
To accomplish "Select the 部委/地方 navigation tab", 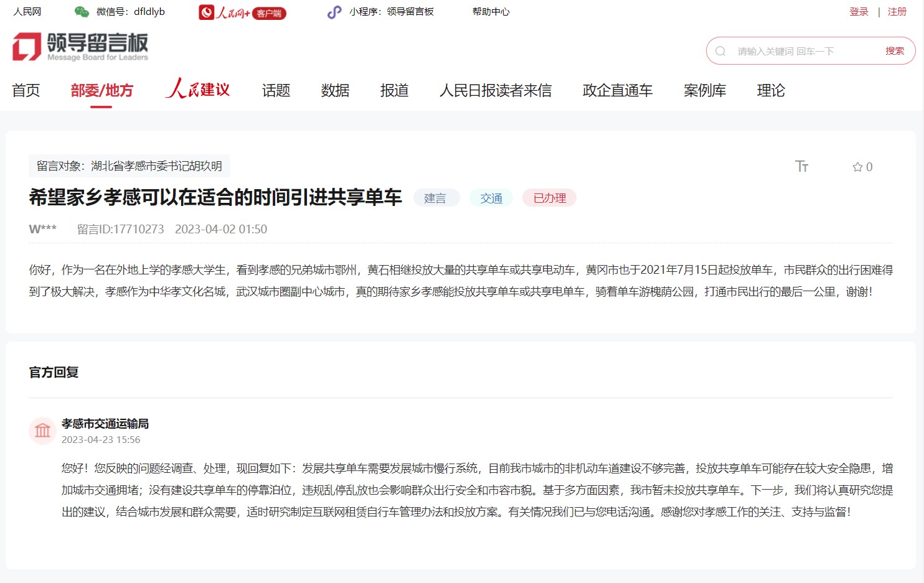I will coord(101,91).
